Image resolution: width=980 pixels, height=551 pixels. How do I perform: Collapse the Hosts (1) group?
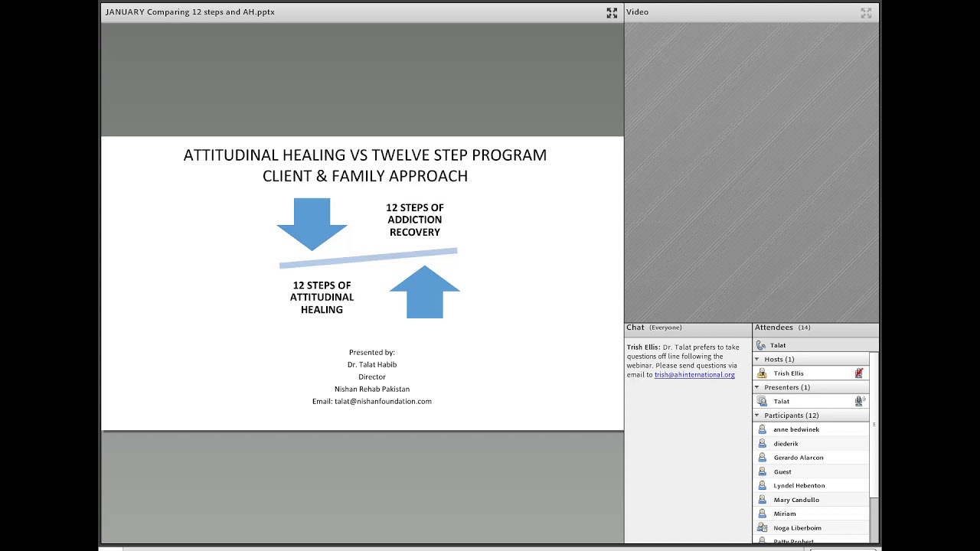click(x=757, y=359)
